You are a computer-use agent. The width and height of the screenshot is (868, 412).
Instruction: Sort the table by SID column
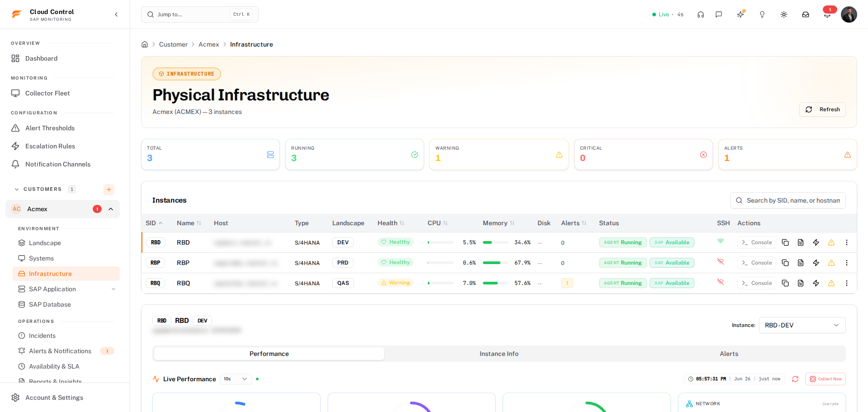pos(154,223)
